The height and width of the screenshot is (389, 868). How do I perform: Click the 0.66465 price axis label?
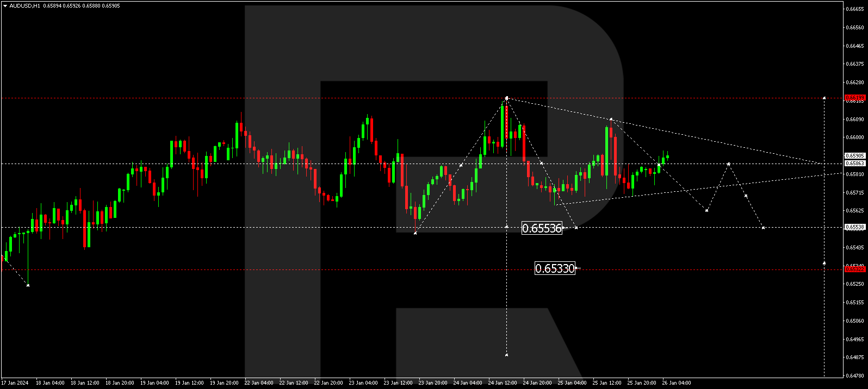pyautogui.click(x=855, y=46)
